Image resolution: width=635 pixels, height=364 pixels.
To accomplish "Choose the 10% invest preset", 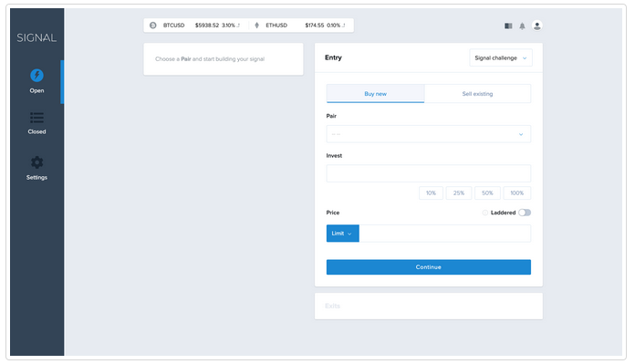I will click(x=431, y=192).
